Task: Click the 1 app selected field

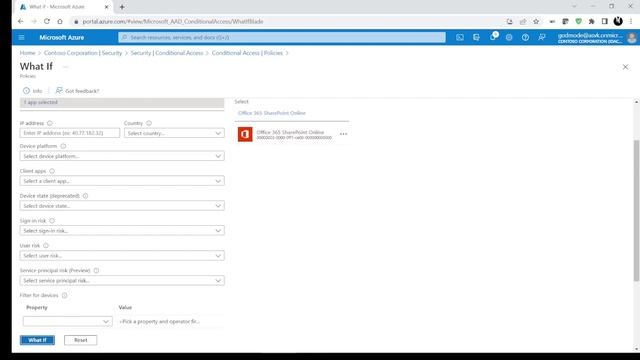Action: [122, 103]
